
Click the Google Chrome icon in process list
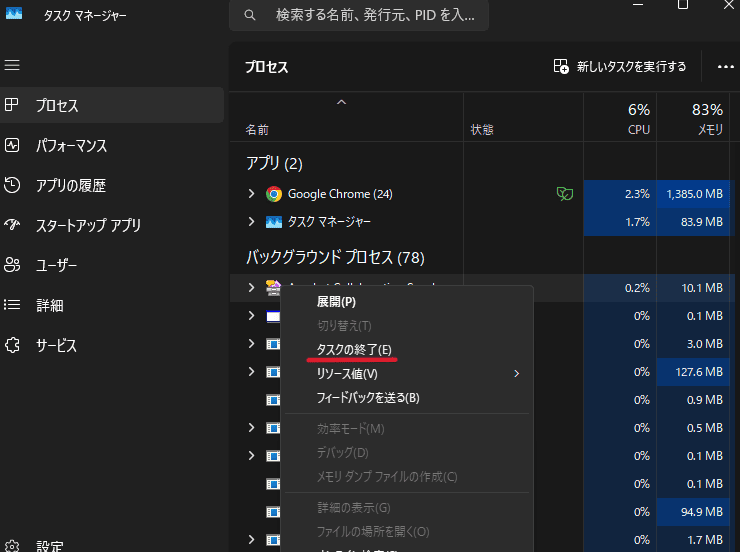pyautogui.click(x=274, y=194)
